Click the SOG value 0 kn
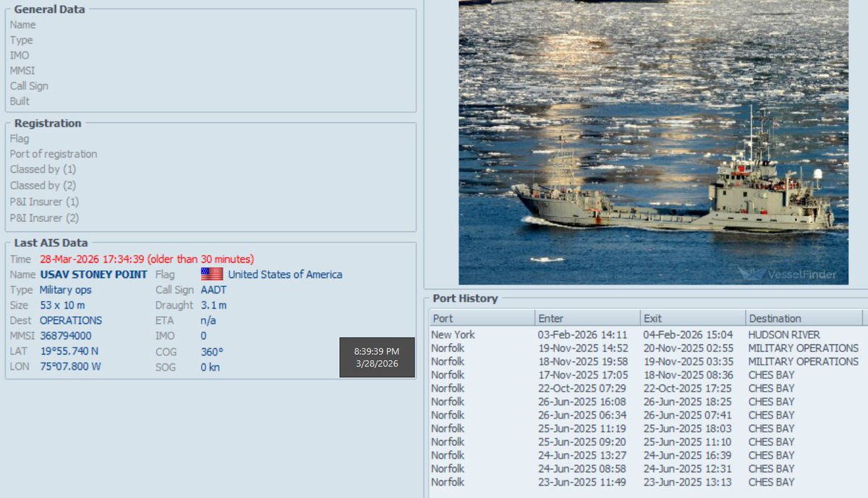Image resolution: width=868 pixels, height=498 pixels. pyautogui.click(x=210, y=366)
